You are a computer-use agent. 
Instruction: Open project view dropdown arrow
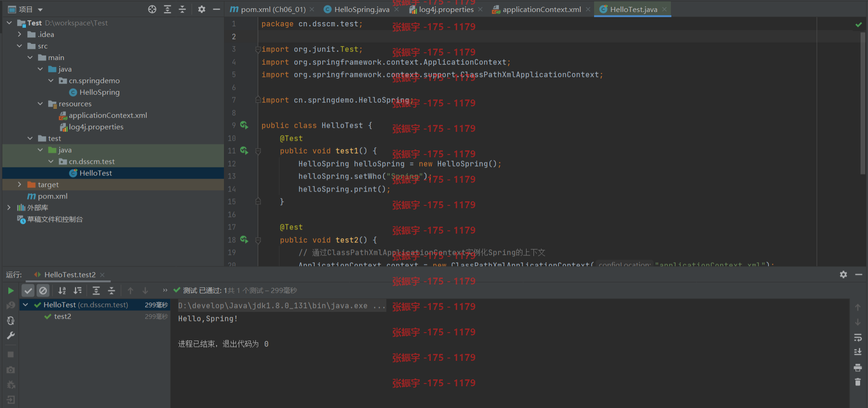pyautogui.click(x=40, y=9)
